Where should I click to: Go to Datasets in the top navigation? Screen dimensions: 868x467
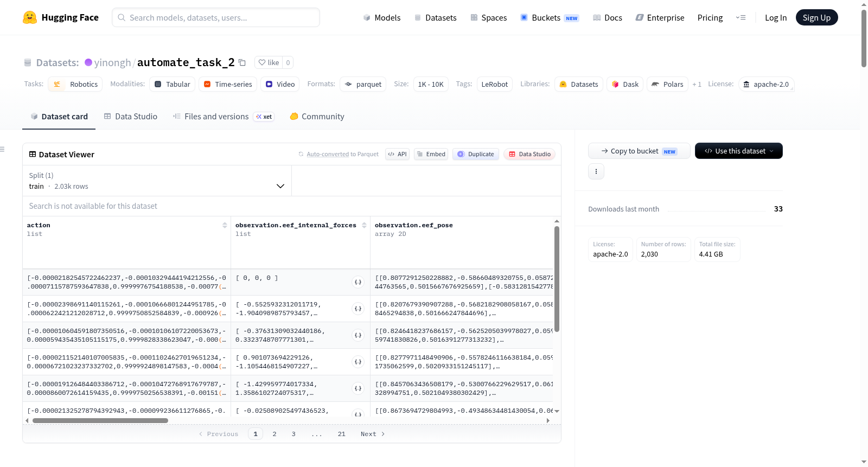click(436, 17)
